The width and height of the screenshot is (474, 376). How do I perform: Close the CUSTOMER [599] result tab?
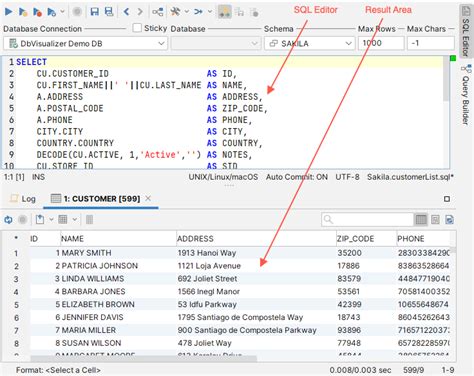click(x=148, y=198)
